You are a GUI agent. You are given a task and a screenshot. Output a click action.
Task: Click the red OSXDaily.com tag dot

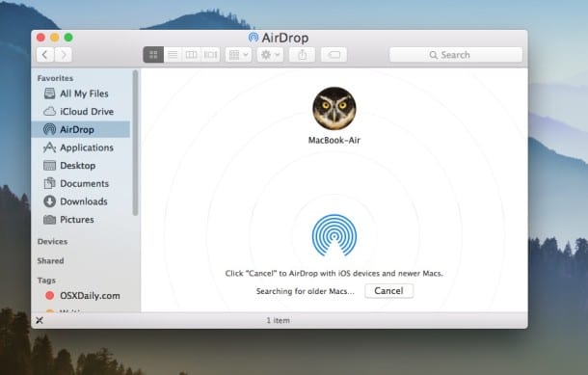(49, 296)
